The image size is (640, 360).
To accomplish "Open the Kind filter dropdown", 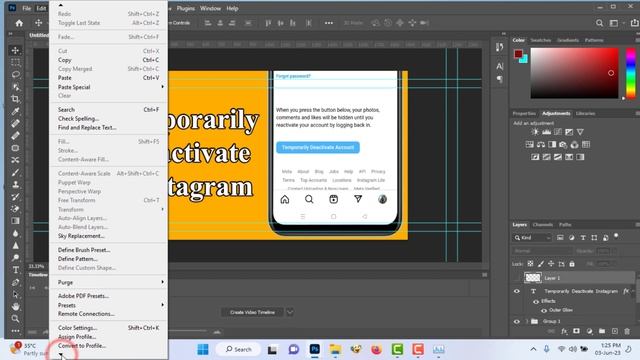I will (x=532, y=238).
